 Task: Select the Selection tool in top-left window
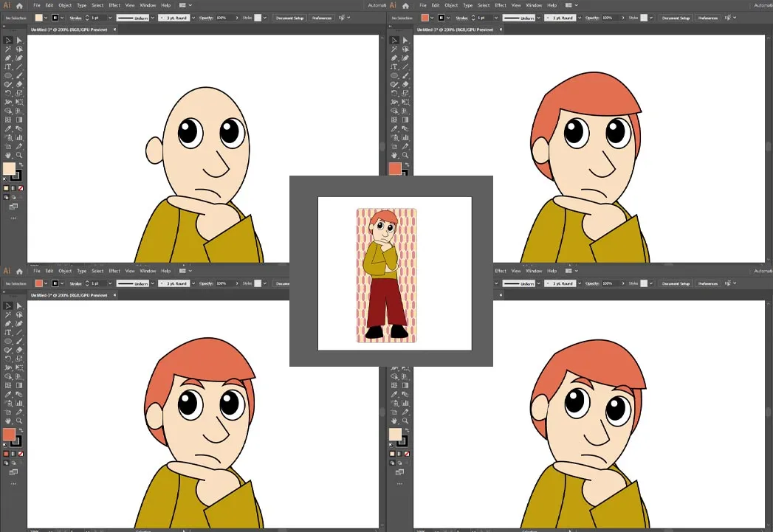(8, 41)
